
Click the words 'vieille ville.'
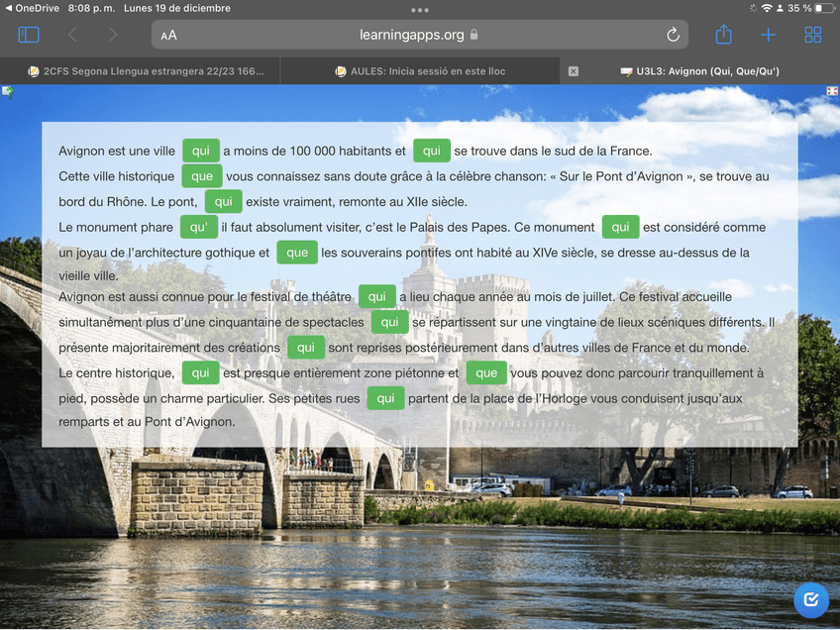[88, 276]
